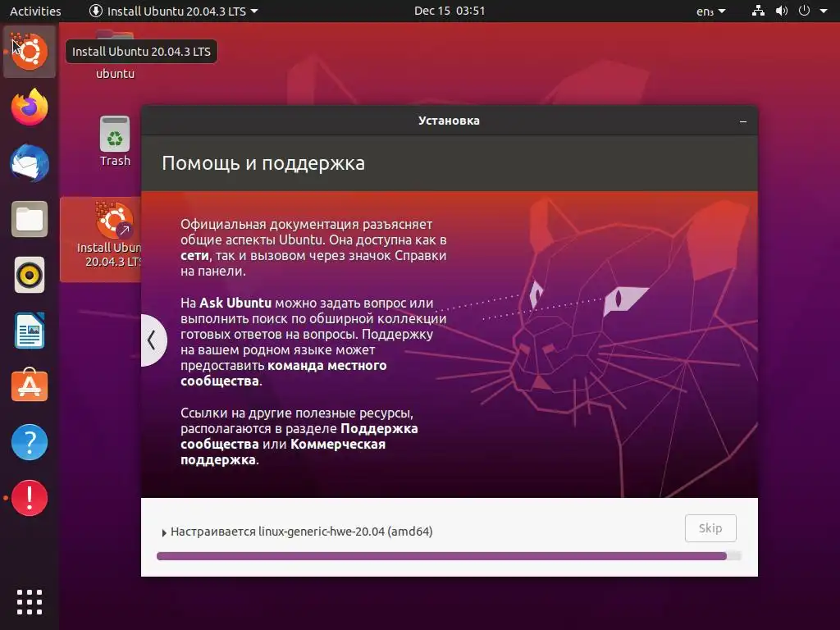Open the Files manager dock icon
This screenshot has height=630, width=840.
(30, 219)
